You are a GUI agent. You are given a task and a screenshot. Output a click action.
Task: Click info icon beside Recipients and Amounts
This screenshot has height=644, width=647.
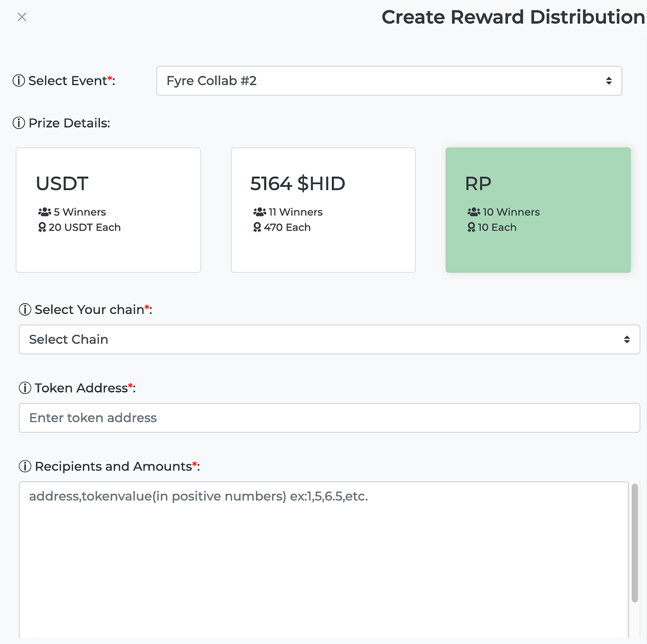click(x=25, y=466)
